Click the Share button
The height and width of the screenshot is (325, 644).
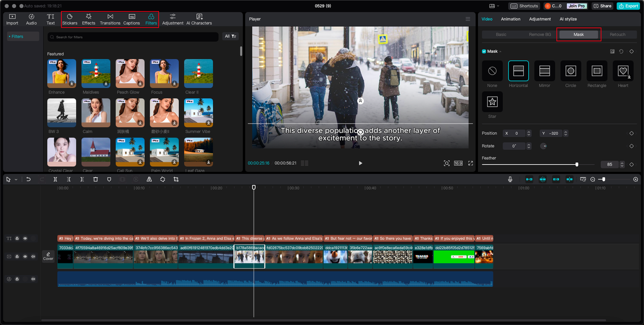tap(602, 6)
